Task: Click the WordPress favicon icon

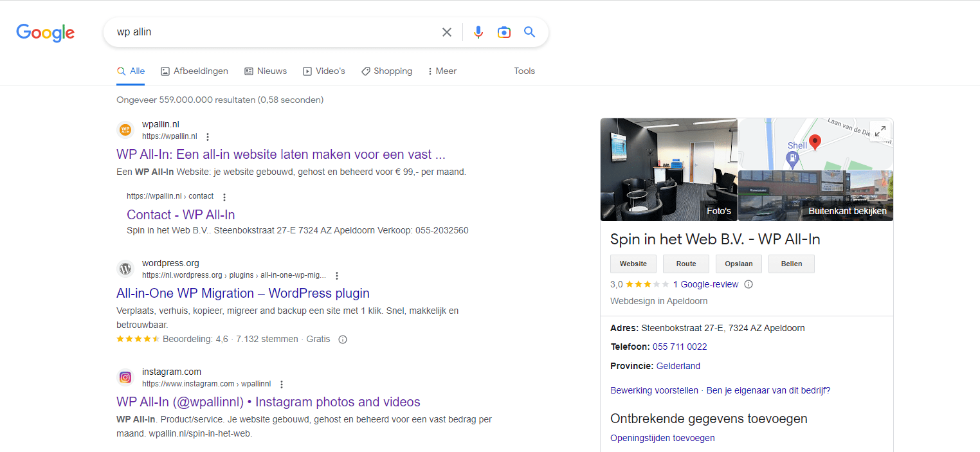Action: click(x=125, y=269)
